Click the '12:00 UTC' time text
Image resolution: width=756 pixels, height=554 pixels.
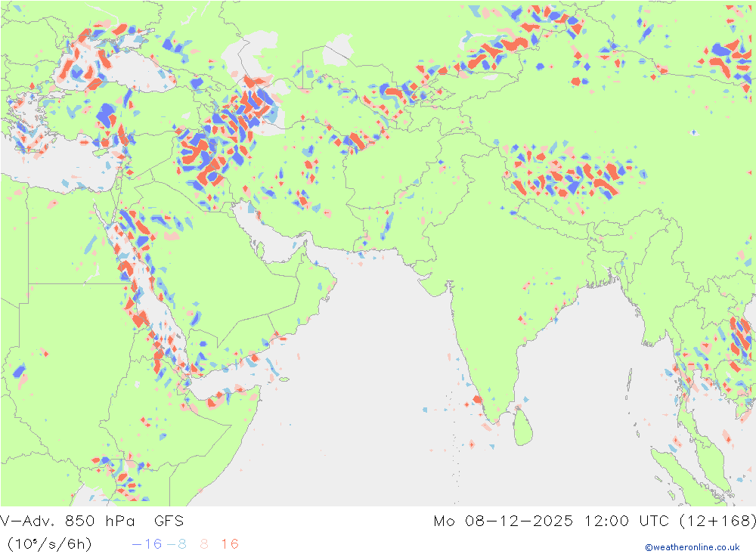coord(627,522)
